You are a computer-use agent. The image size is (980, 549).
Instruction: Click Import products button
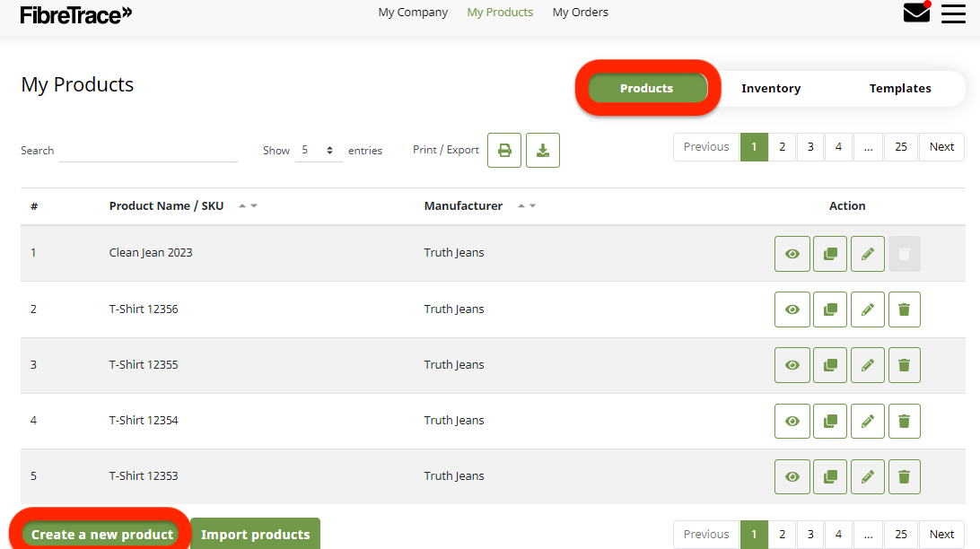click(255, 535)
